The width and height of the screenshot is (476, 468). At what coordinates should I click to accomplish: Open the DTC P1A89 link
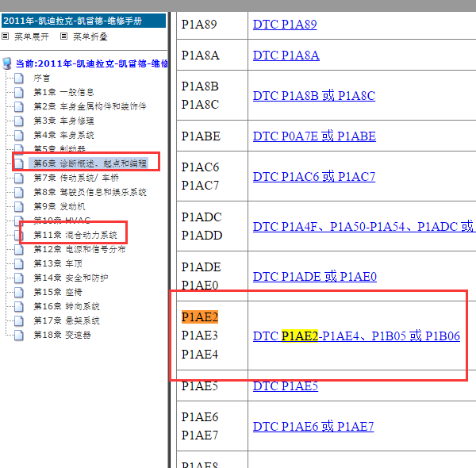(x=285, y=25)
